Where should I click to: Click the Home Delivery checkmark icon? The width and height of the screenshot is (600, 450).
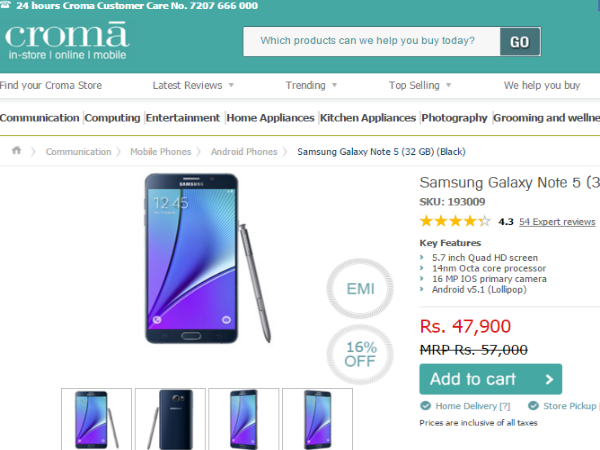click(x=426, y=406)
